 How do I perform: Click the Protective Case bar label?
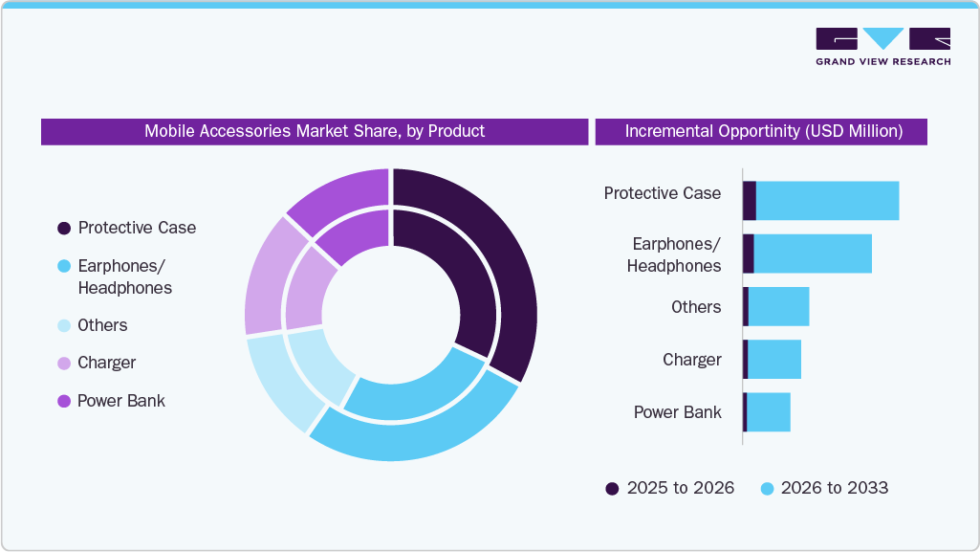(x=663, y=193)
